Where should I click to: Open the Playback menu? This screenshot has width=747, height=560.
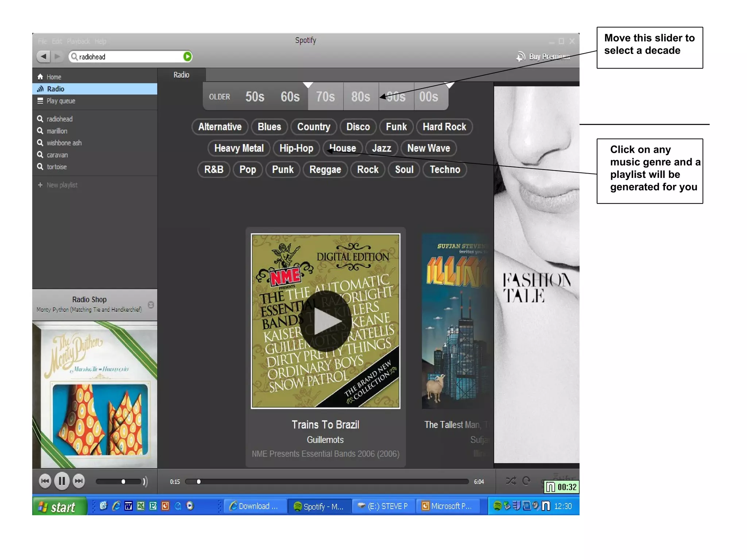tap(78, 41)
